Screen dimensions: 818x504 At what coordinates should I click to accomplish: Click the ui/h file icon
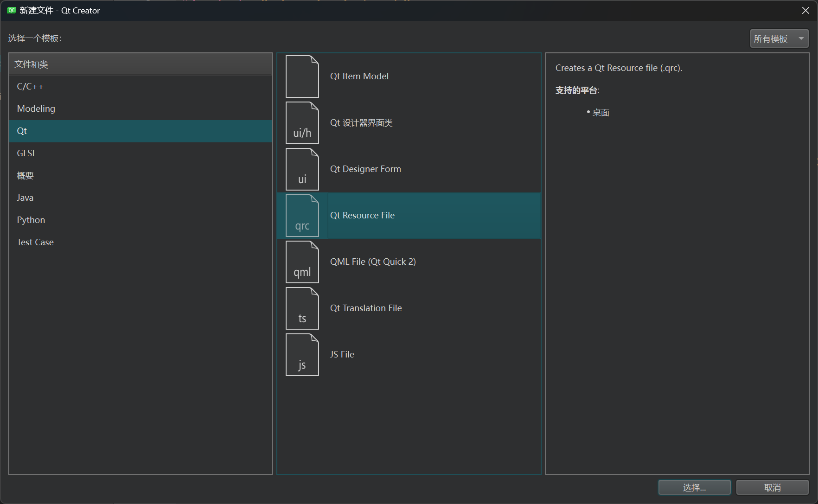(x=302, y=123)
